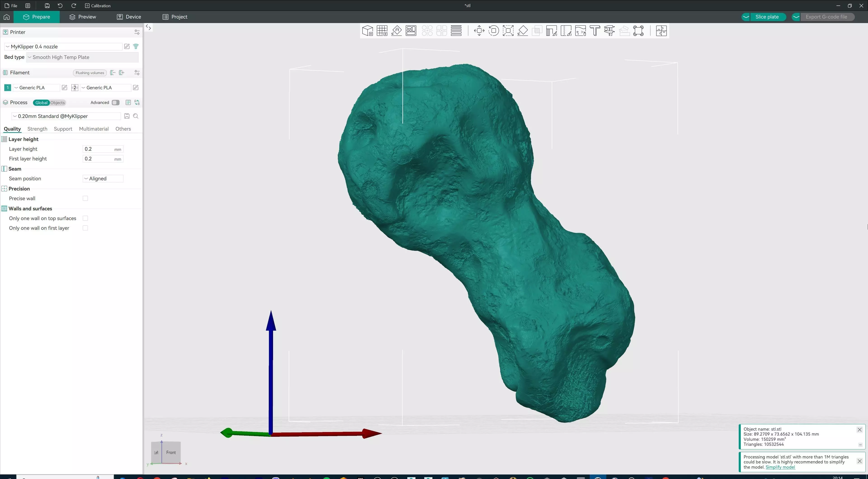The width and height of the screenshot is (868, 479).
Task: Compare presets A/B icon
Action: pyautogui.click(x=137, y=102)
